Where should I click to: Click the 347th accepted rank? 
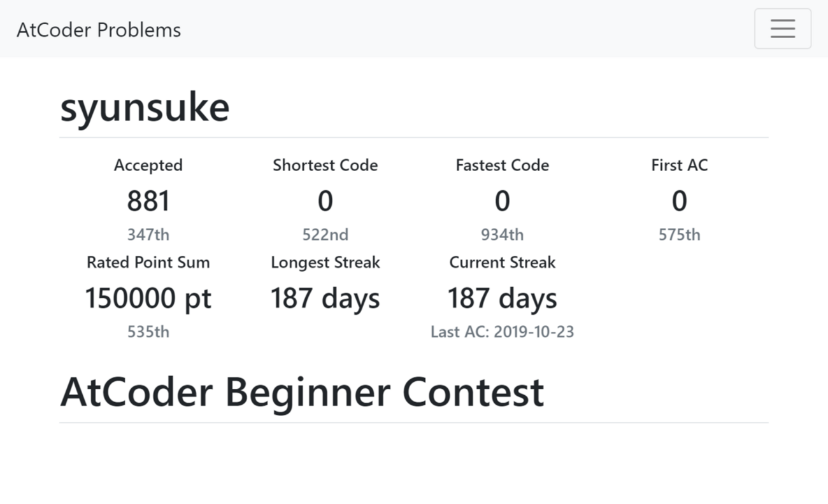pyautogui.click(x=148, y=235)
